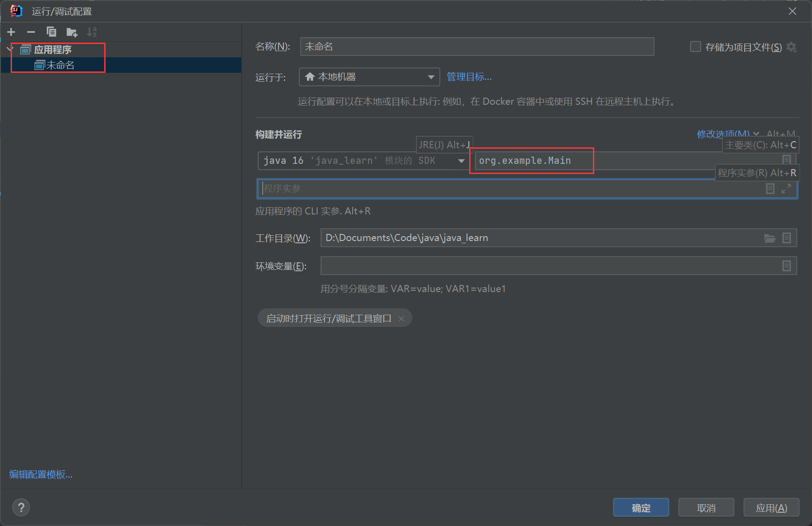
Task: Enable the store as project file checkbox
Action: pyautogui.click(x=695, y=47)
